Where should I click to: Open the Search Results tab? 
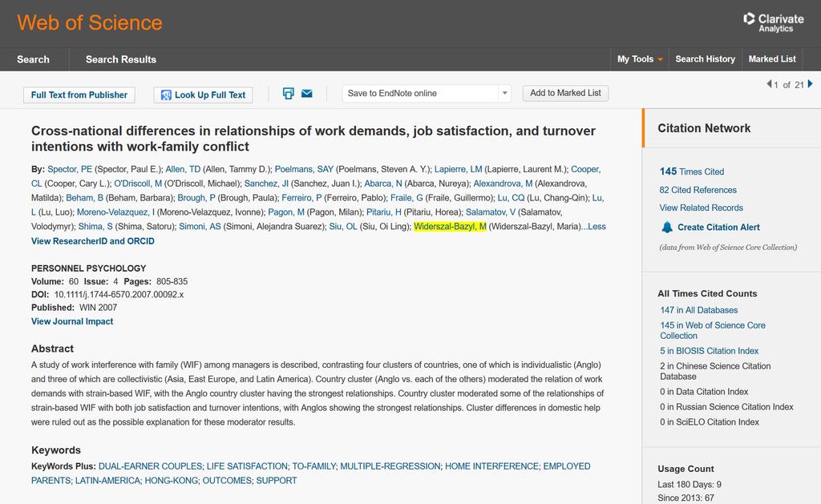click(121, 59)
